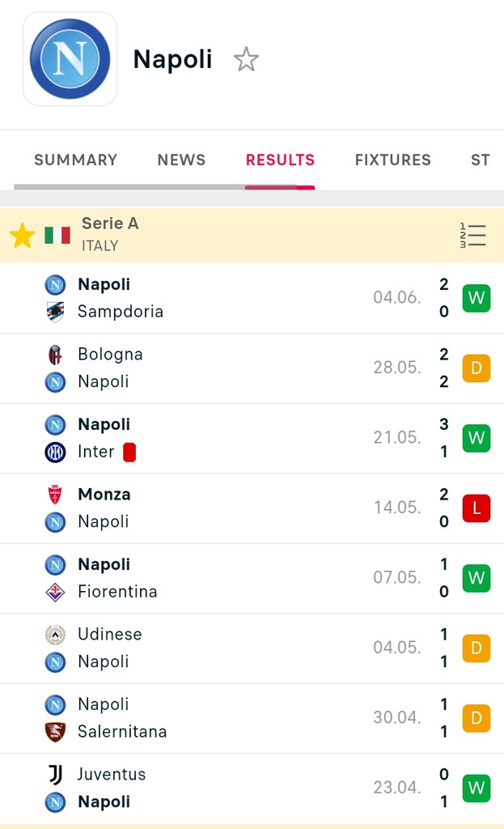Click the Sampdoria team crest
Screen dimensions: 504x829
tap(55, 312)
